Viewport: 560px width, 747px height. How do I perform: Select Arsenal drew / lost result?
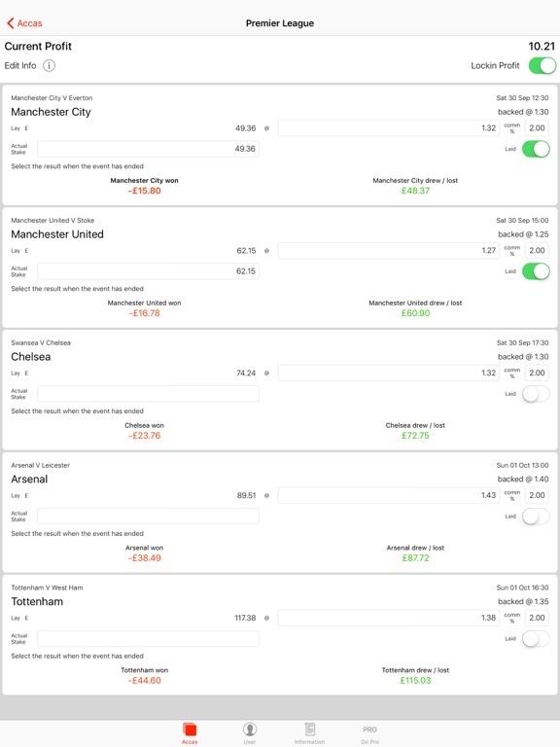pyautogui.click(x=415, y=553)
